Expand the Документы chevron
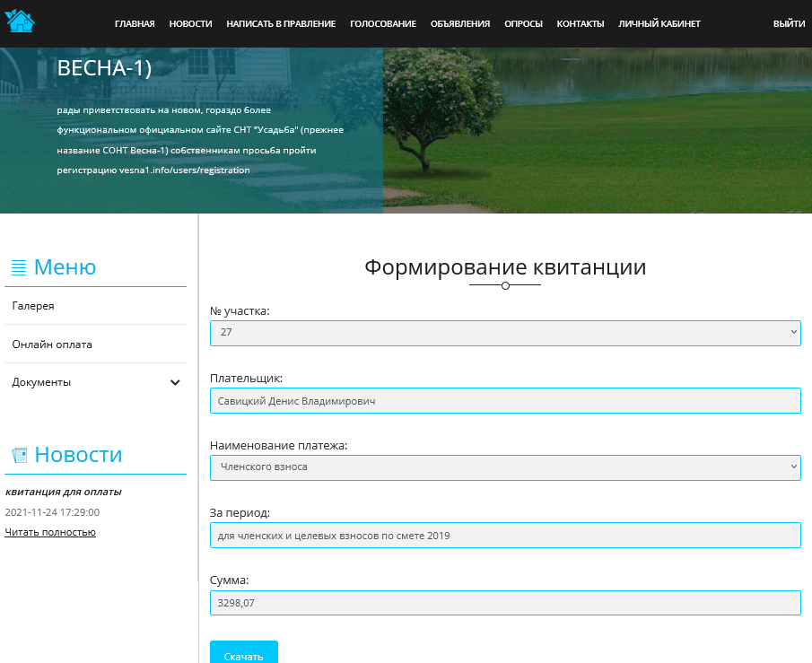 point(175,383)
